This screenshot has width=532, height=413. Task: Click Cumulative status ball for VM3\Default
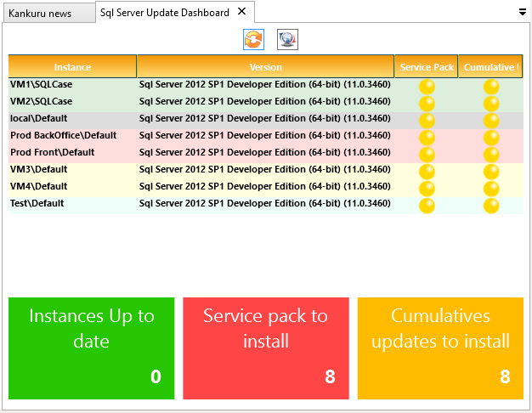click(491, 172)
